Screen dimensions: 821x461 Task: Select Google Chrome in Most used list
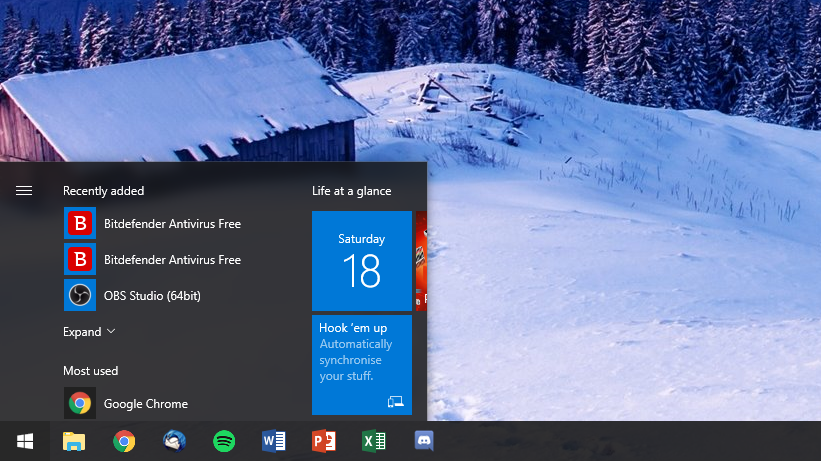click(145, 404)
